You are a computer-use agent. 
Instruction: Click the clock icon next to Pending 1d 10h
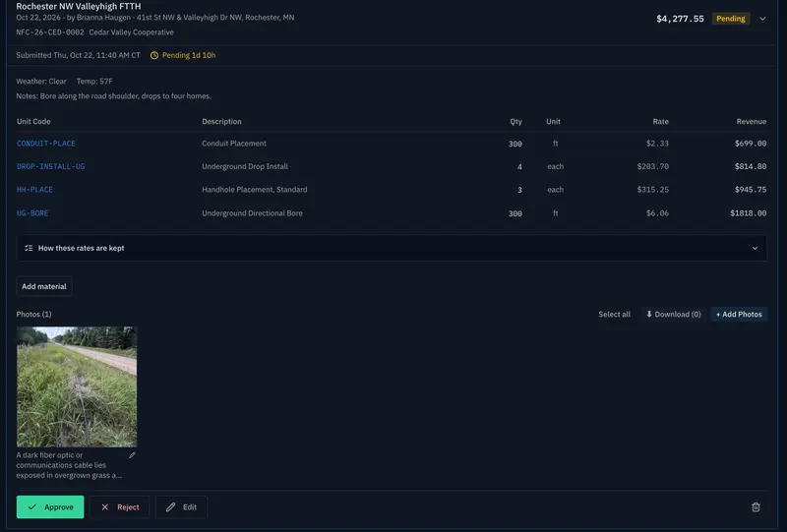154,55
